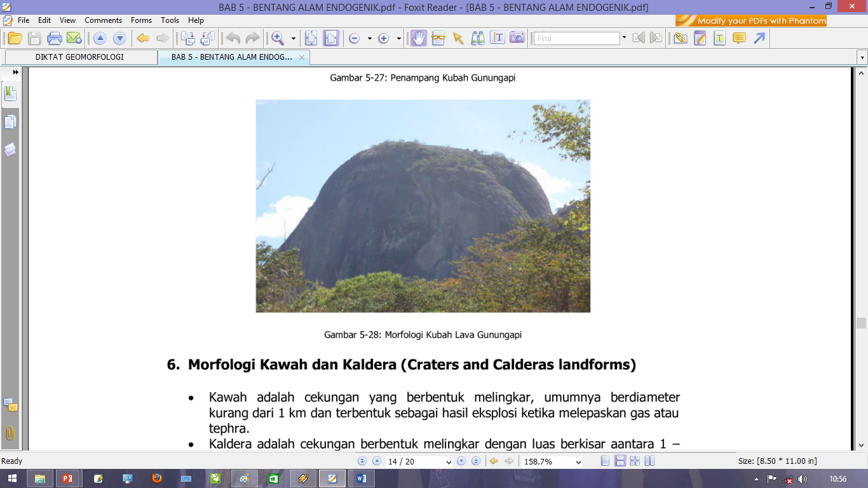Open the File menu
Screen dimensions: 868x488
[x=24, y=20]
